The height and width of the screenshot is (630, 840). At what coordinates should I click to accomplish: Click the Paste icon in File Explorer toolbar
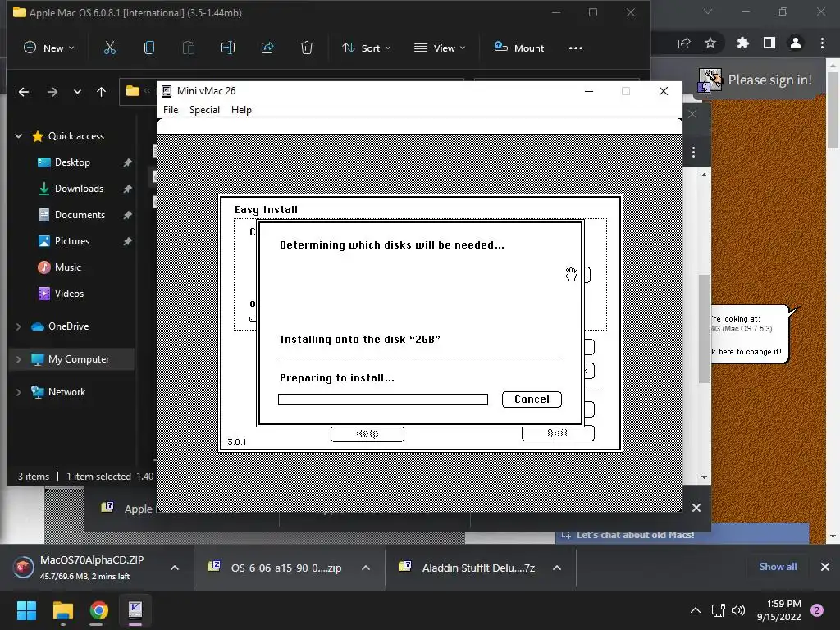pos(189,48)
